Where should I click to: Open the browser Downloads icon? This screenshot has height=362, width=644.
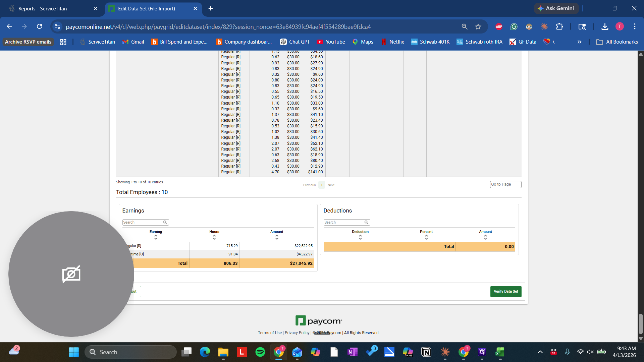pos(605,26)
